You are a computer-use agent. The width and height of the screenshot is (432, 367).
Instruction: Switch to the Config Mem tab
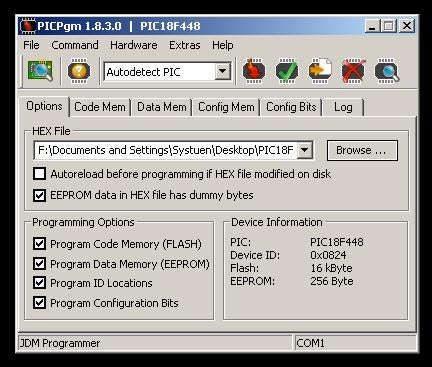[x=226, y=107]
